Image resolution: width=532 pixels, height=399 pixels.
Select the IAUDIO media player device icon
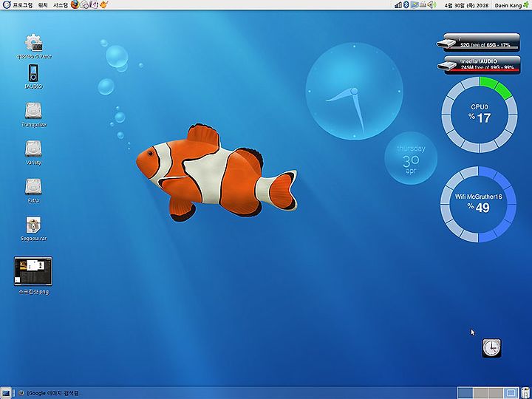33,77
